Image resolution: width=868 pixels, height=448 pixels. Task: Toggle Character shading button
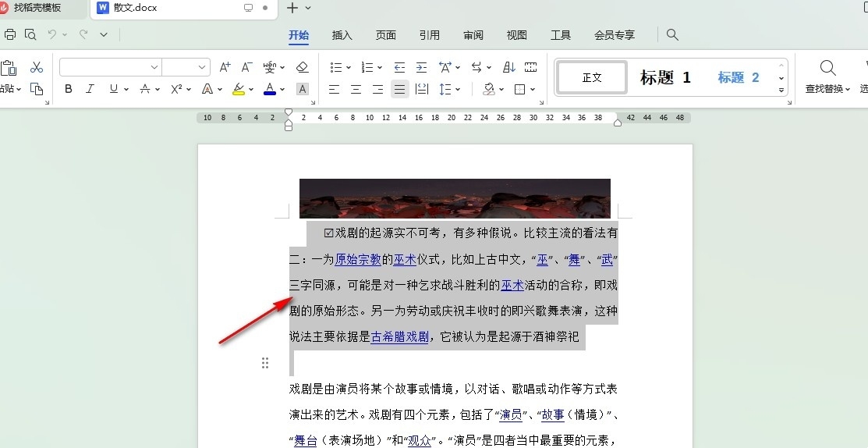(303, 89)
